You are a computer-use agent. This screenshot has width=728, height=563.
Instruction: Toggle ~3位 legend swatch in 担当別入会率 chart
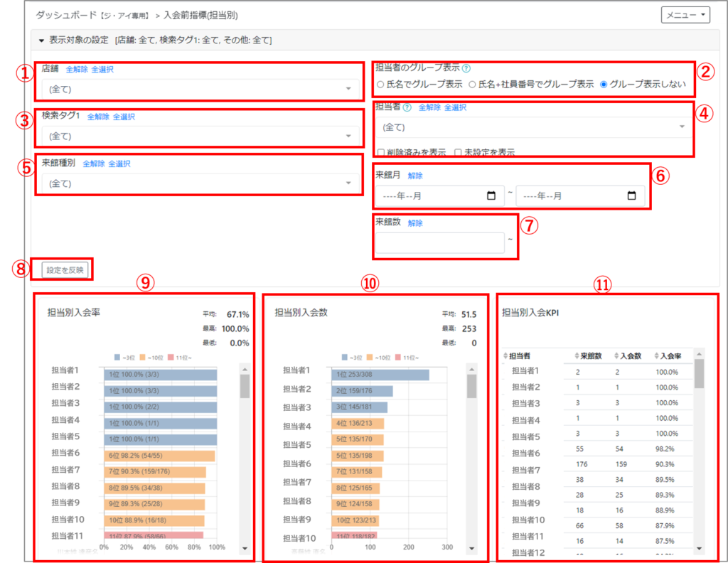point(118,357)
